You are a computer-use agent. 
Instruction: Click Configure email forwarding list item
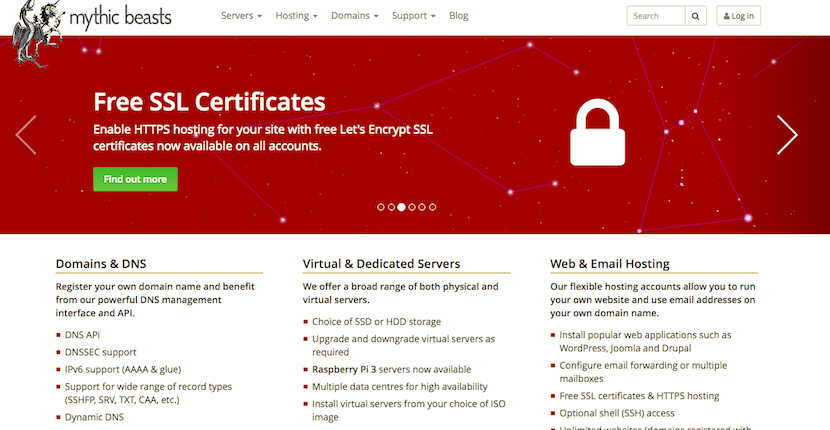643,372
